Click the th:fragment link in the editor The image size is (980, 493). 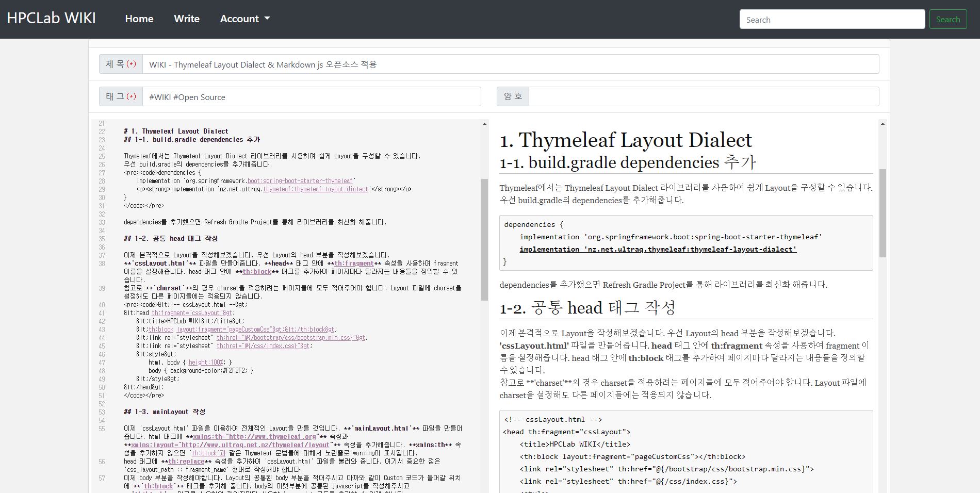[x=353, y=263]
